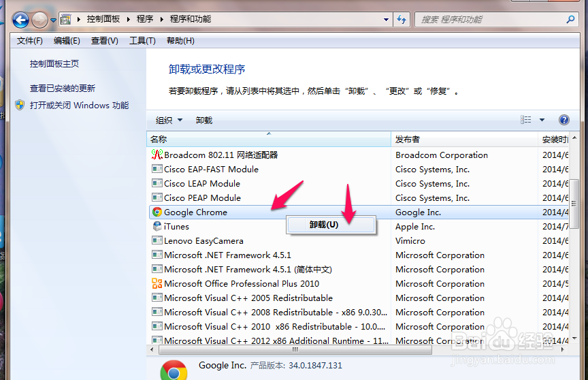Select the Cisco EAP-FAST Module entry
Viewport: 588px width, 380px height.
tap(211, 170)
